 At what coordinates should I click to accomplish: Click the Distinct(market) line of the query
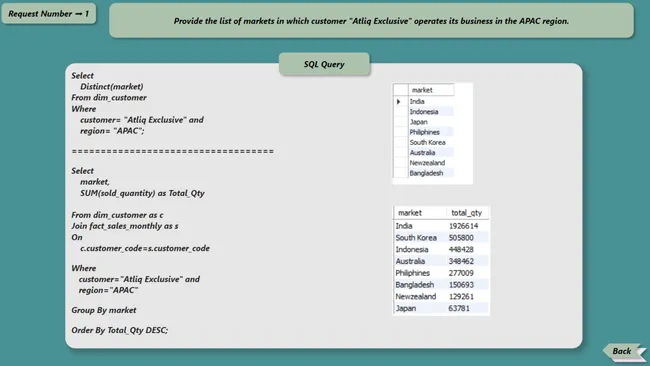point(112,87)
